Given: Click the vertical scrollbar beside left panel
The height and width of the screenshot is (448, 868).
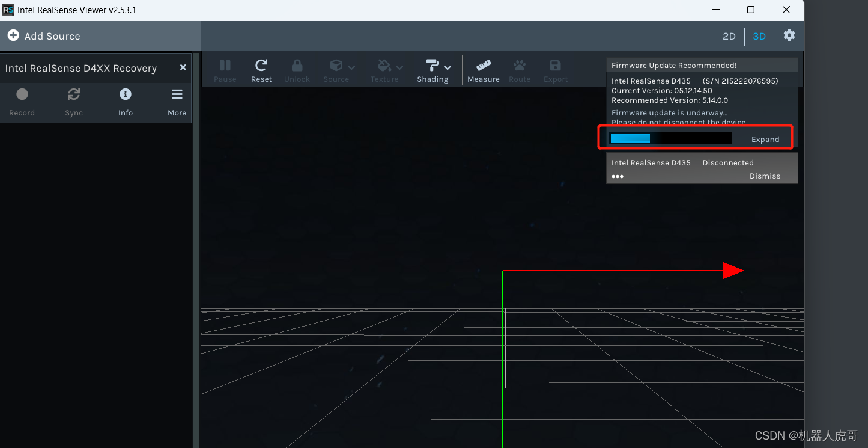Looking at the screenshot, I should coord(196,250).
